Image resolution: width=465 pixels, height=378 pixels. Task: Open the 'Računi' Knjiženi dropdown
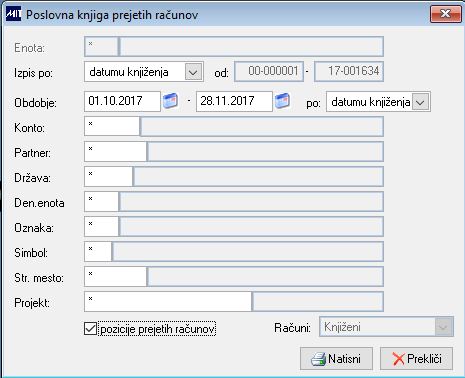386,327
